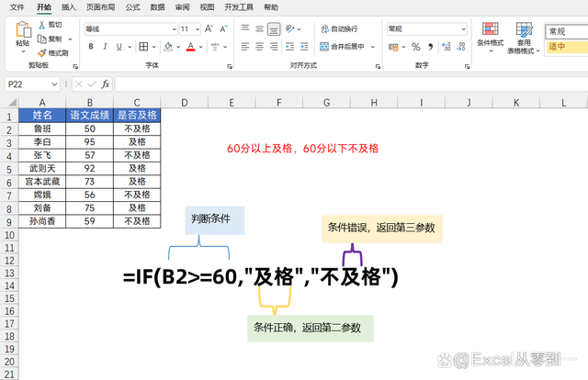Open Conditional Formatting
588x380 pixels.
tap(490, 37)
